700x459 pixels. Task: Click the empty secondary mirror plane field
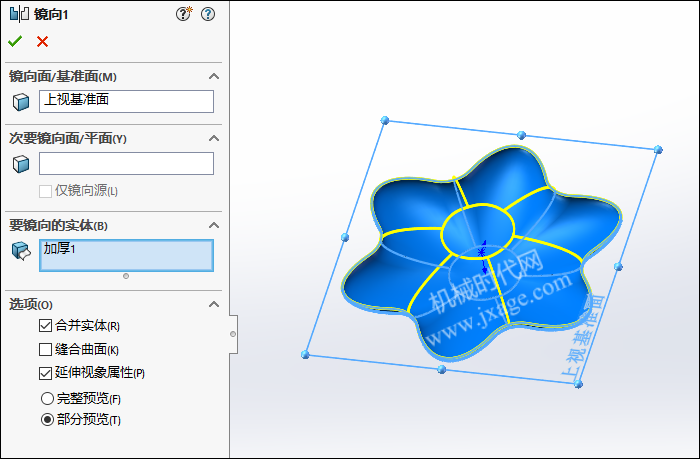pyautogui.click(x=126, y=163)
